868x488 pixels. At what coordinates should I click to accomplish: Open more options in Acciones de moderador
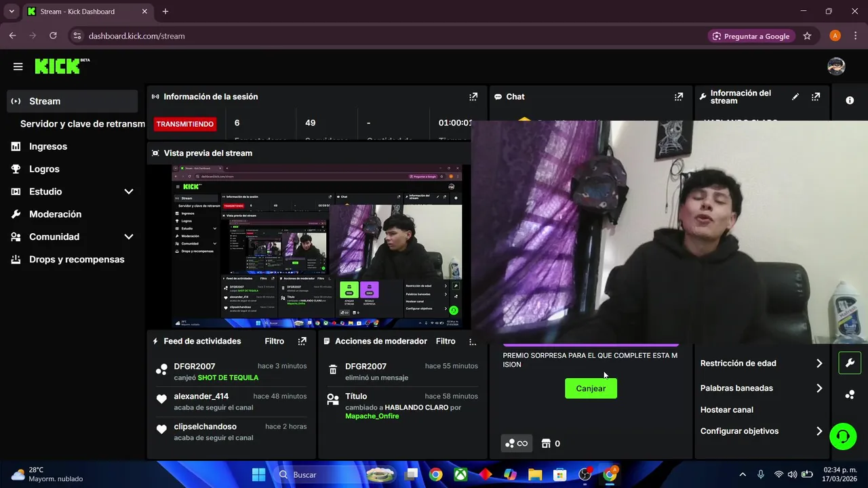coord(473,342)
